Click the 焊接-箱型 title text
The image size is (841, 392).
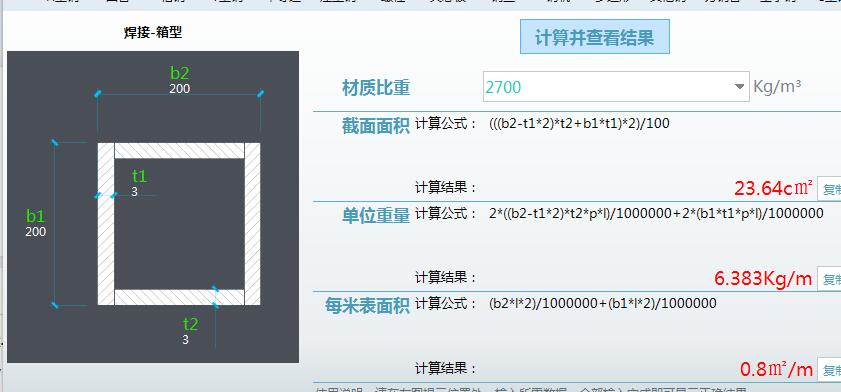click(x=153, y=33)
